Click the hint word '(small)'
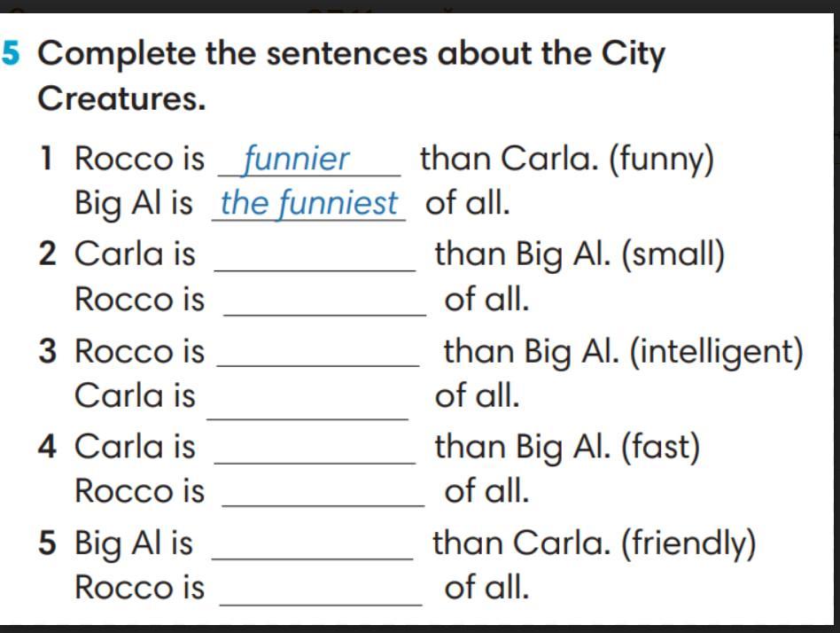Screen dimensions: 840x633 [x=673, y=254]
